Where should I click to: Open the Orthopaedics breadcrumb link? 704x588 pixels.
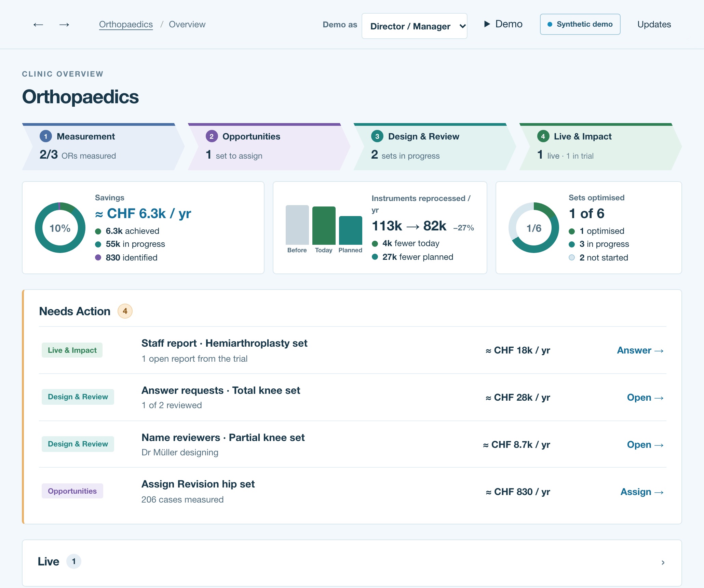(126, 25)
